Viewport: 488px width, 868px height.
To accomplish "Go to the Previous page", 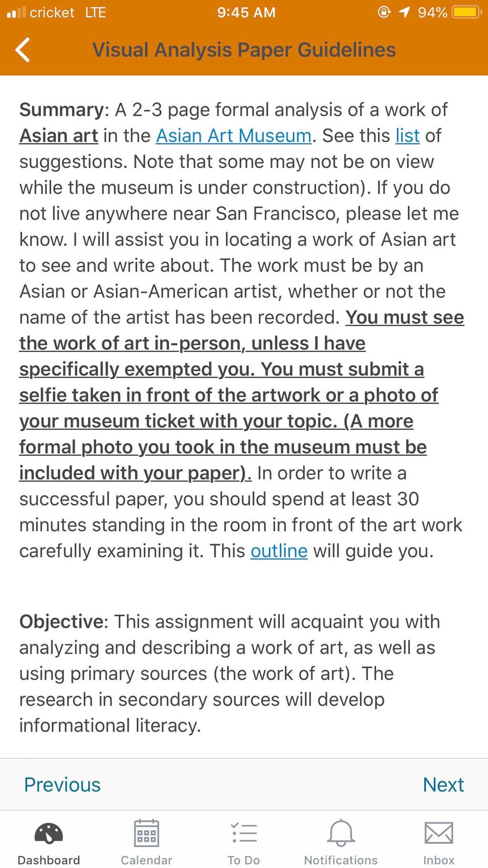I will point(62,785).
